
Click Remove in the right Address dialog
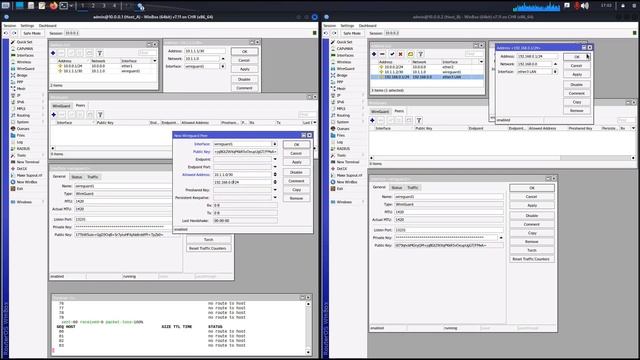[x=576, y=111]
